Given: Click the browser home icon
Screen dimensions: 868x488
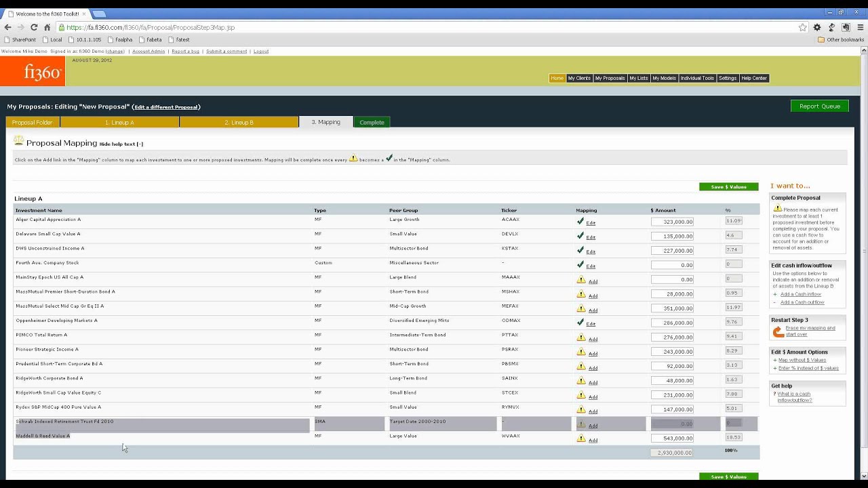Looking at the screenshot, I should (x=47, y=27).
